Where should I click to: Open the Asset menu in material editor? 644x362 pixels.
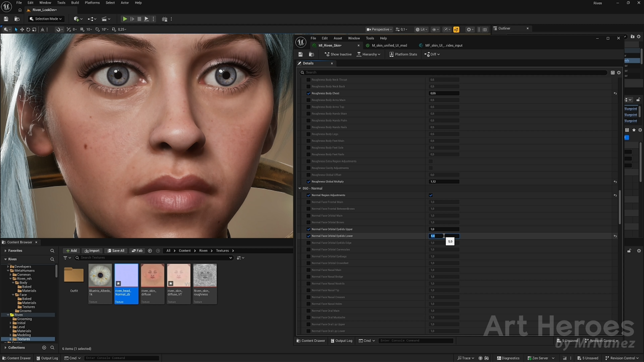pyautogui.click(x=338, y=38)
